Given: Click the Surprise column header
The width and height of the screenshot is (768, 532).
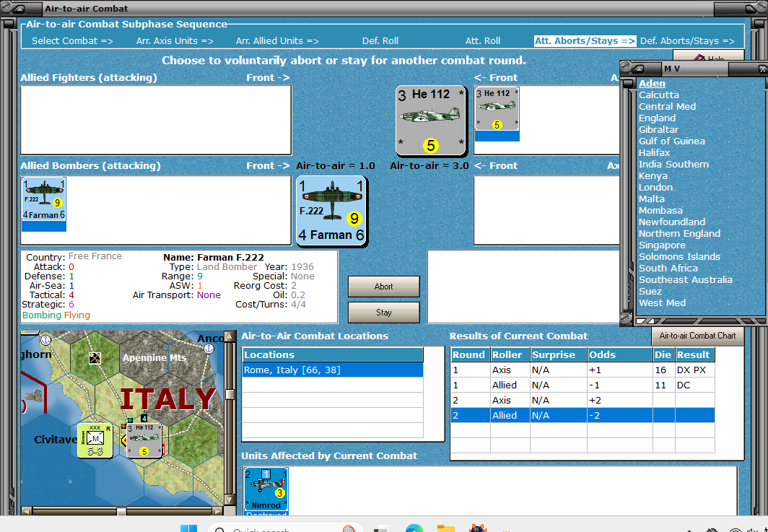Looking at the screenshot, I should click(x=559, y=354).
